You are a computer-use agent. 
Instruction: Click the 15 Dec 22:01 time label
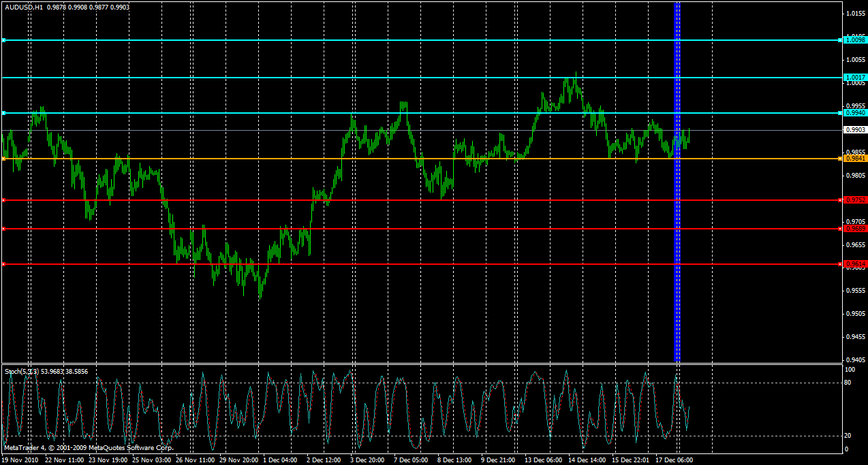[x=631, y=460]
